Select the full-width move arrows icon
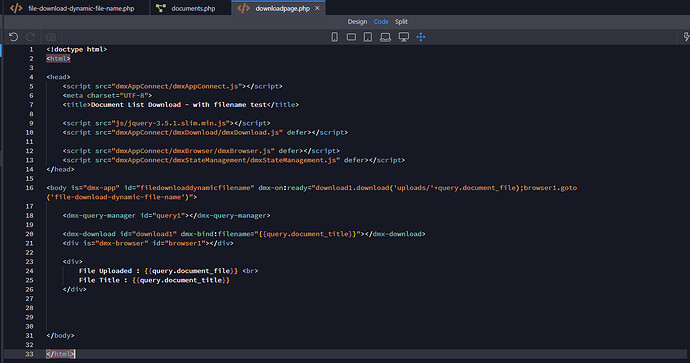The height and width of the screenshot is (363, 690). (x=421, y=37)
